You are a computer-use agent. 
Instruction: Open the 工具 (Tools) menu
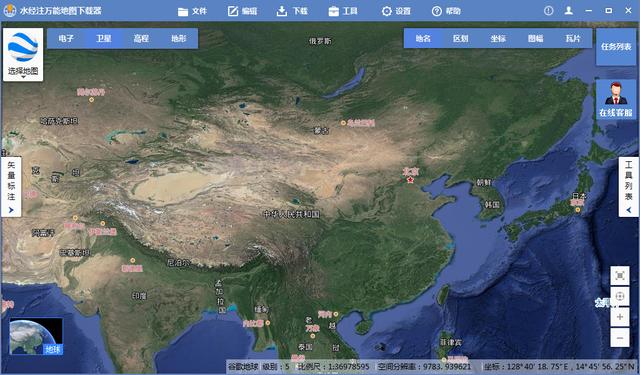coord(343,11)
